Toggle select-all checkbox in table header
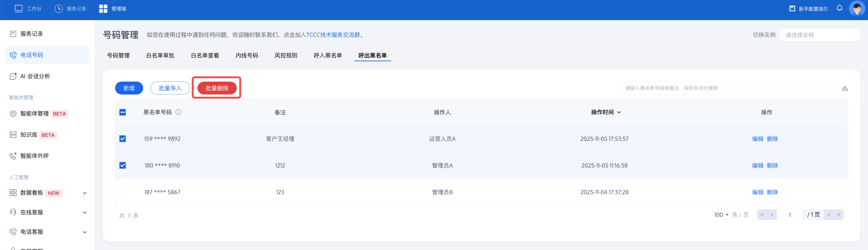 click(123, 112)
